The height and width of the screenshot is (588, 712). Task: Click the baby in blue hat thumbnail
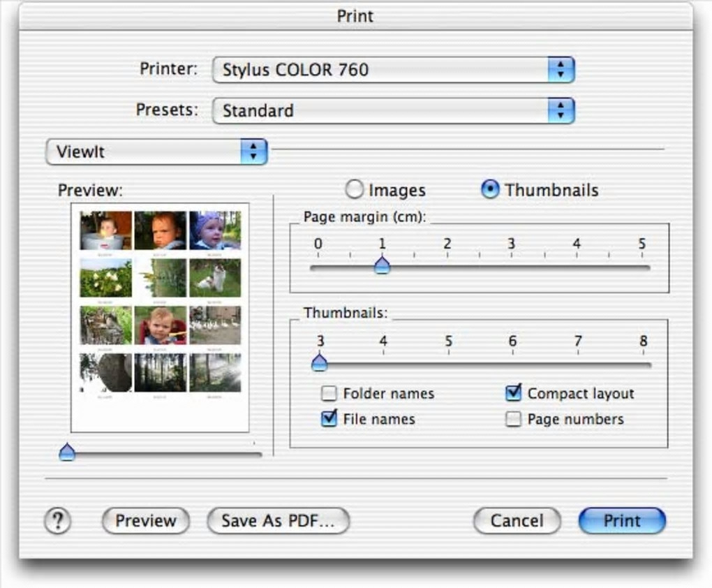point(215,230)
